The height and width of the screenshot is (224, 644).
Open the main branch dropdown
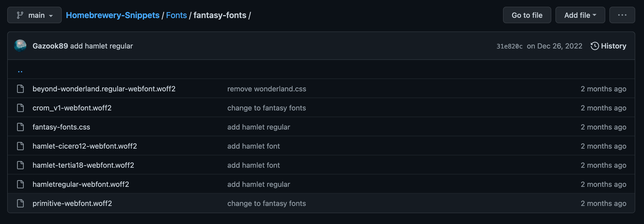pyautogui.click(x=34, y=15)
